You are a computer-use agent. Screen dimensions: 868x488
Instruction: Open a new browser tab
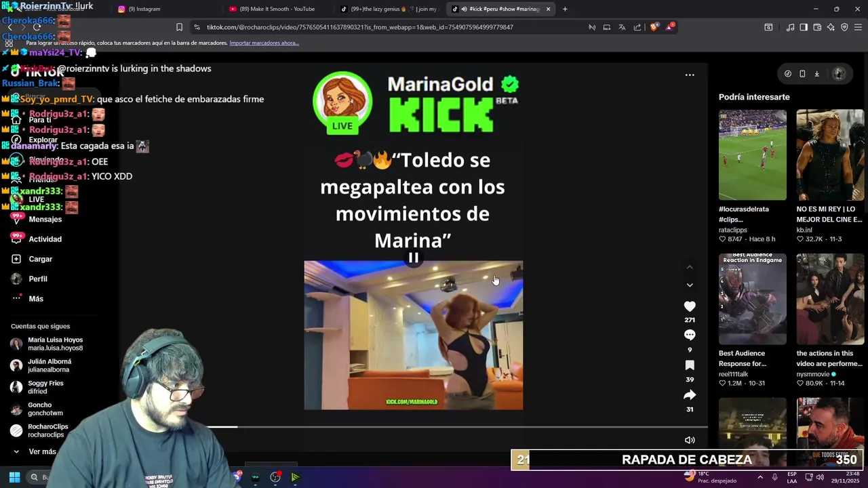click(x=565, y=9)
